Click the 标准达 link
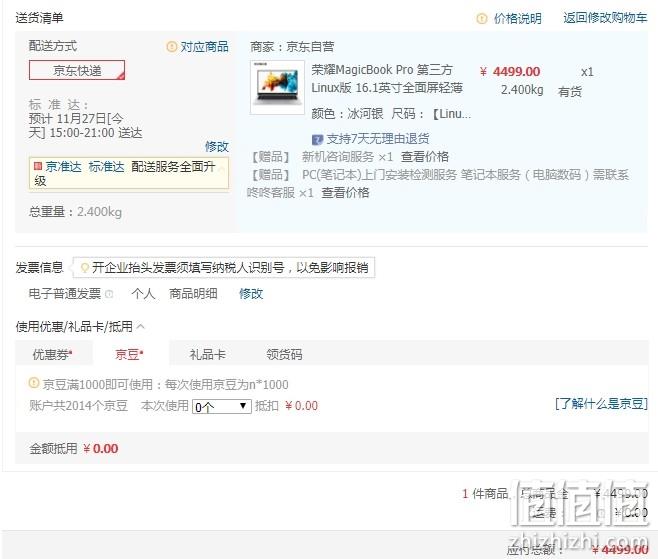 [107, 167]
